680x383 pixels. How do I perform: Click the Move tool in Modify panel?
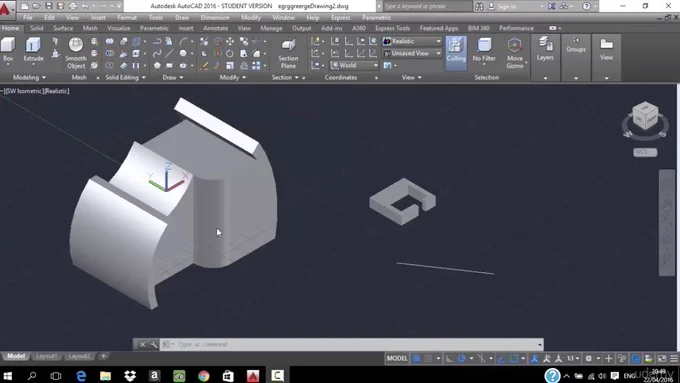tap(230, 42)
